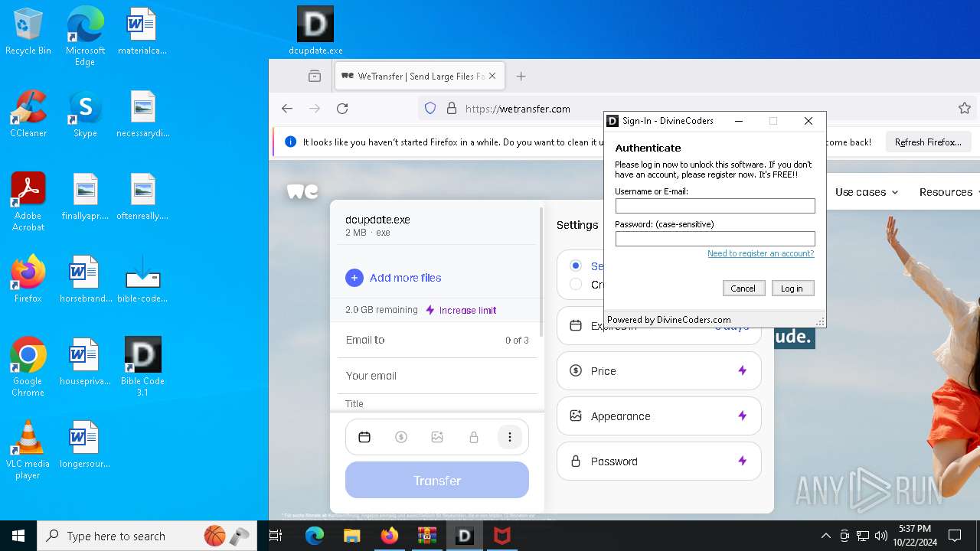Click the Refresh Firefox button
Image resolution: width=980 pixels, height=551 pixels.
(928, 142)
